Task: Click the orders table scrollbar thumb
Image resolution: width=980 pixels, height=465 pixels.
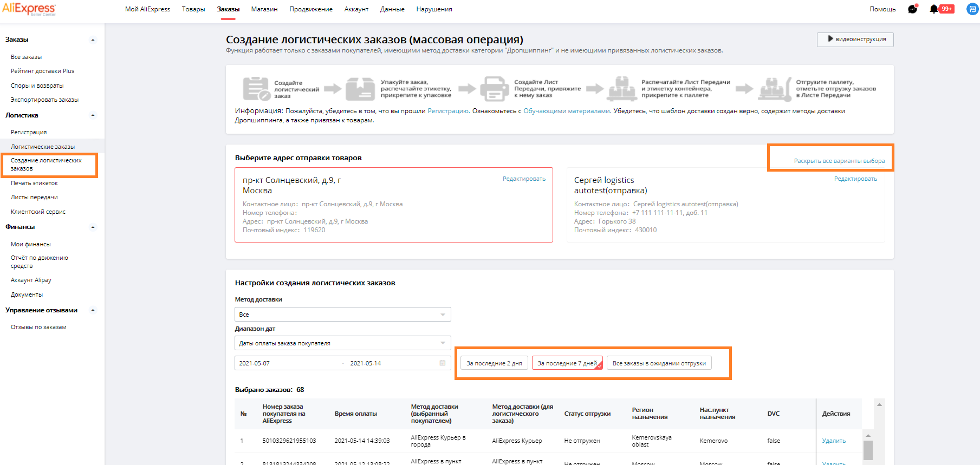Action: point(868,450)
